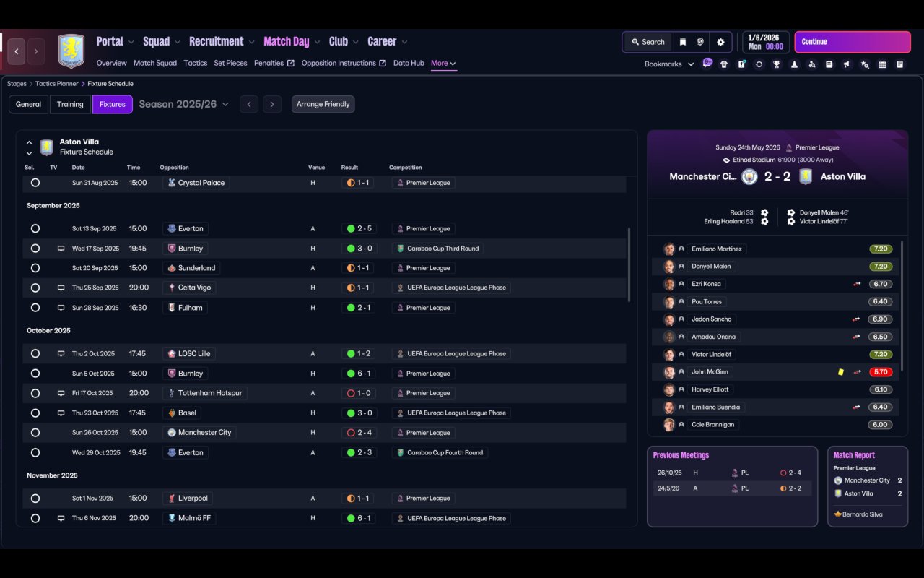The image size is (924, 578).
Task: Go back with the top-left back arrow
Action: (17, 51)
